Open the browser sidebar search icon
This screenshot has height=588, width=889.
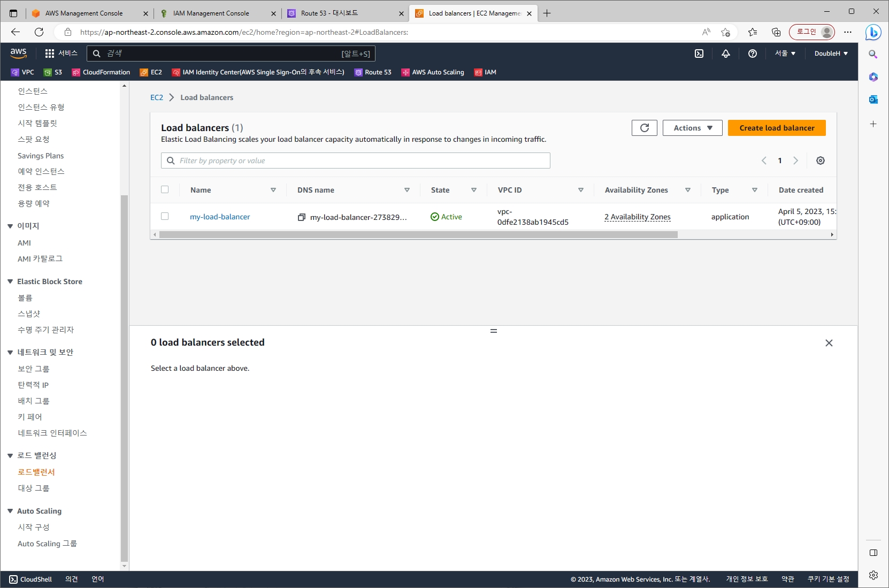[x=873, y=54]
